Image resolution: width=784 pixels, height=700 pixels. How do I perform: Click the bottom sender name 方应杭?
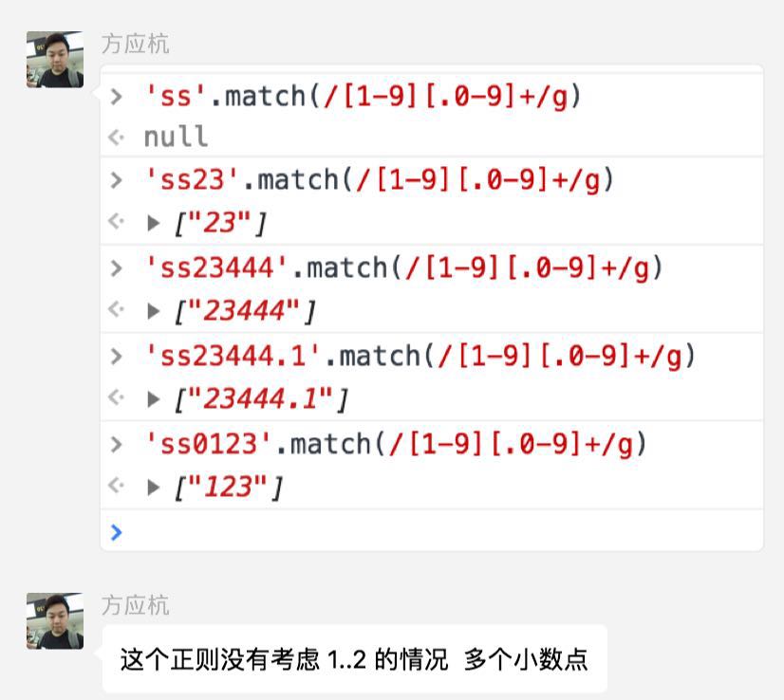click(136, 605)
